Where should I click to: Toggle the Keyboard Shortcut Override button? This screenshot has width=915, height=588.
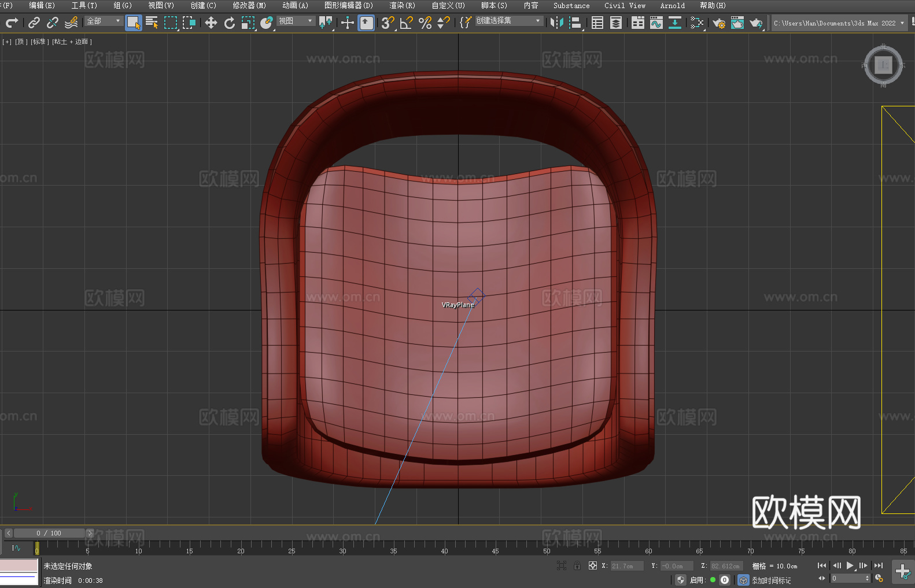pyautogui.click(x=366, y=23)
